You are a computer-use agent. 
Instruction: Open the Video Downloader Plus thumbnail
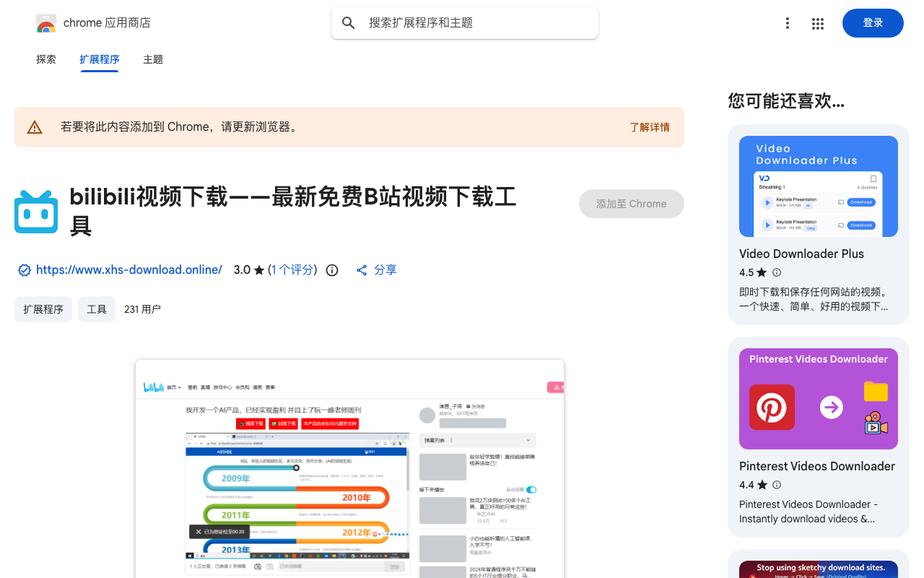tap(819, 186)
